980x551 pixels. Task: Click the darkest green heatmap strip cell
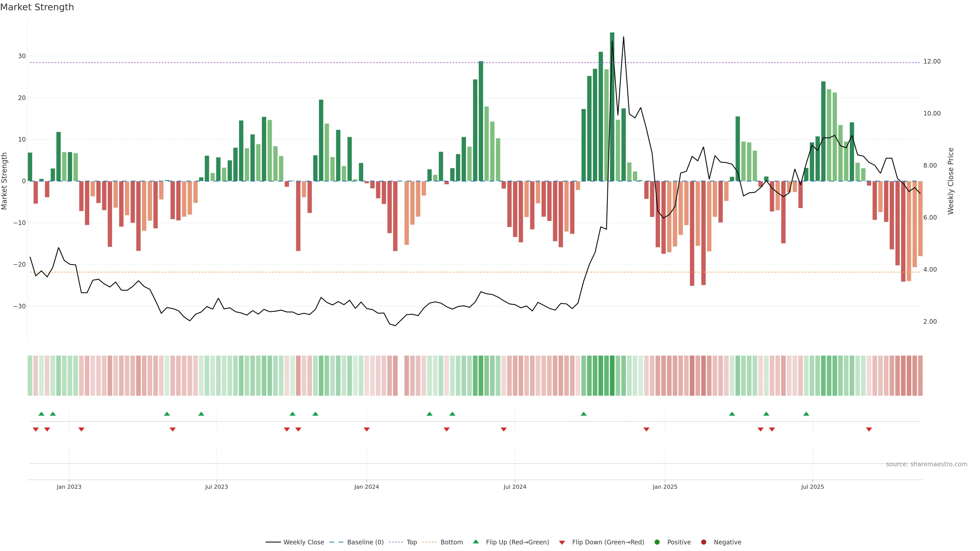(612, 375)
